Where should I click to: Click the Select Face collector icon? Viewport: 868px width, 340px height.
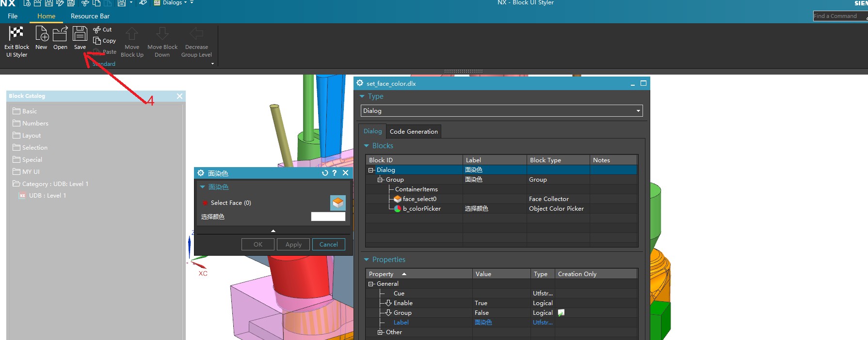click(x=338, y=203)
